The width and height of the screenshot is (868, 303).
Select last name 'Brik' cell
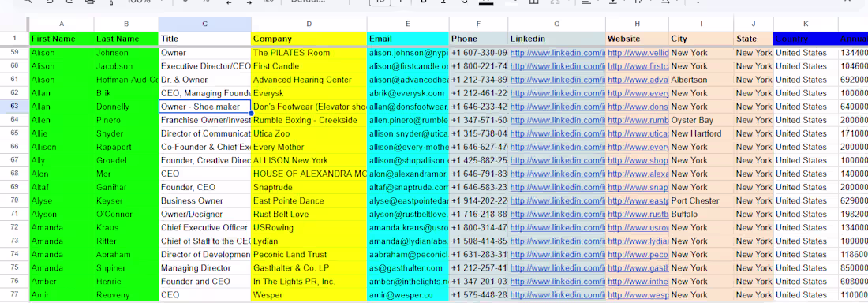(x=126, y=93)
